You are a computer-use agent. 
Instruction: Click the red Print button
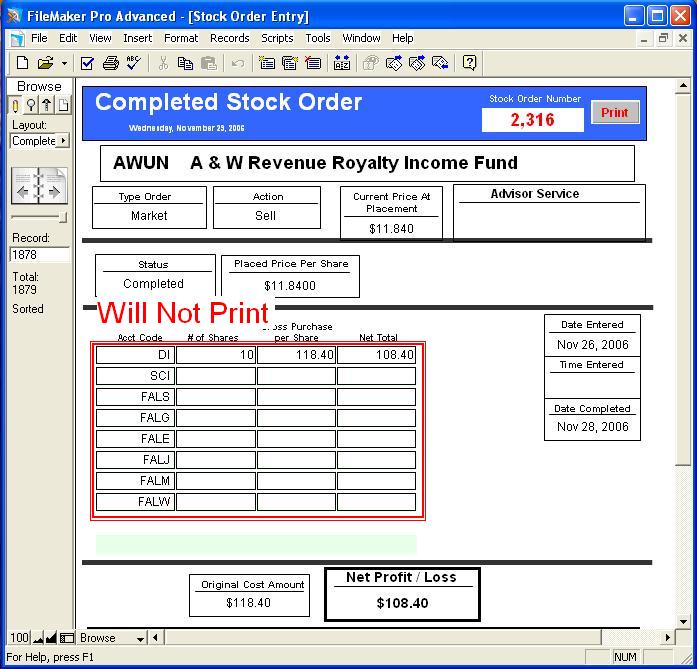(615, 112)
